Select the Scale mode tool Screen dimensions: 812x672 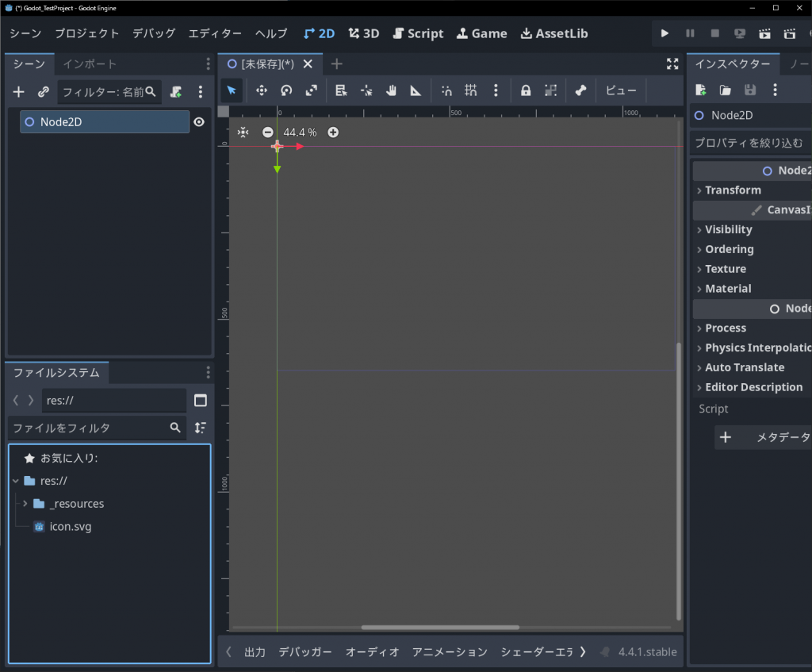click(x=311, y=90)
